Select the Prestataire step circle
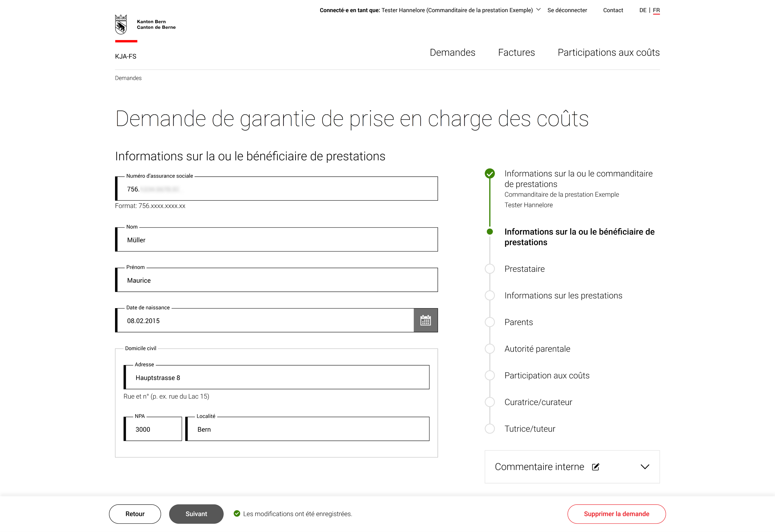Screen dimensions: 775x532 tap(489, 269)
